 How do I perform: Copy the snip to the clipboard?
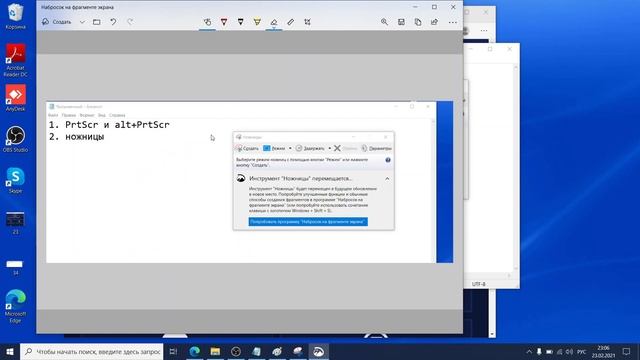coord(418,22)
